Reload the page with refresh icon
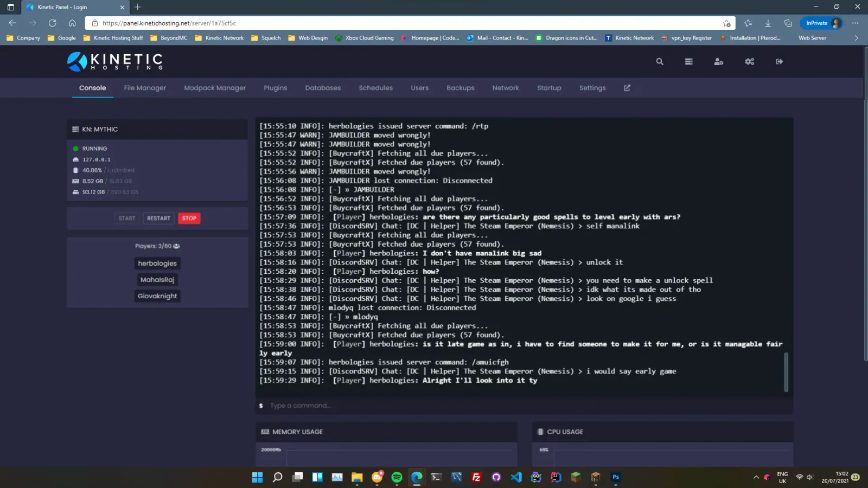Image resolution: width=868 pixels, height=488 pixels. (53, 23)
